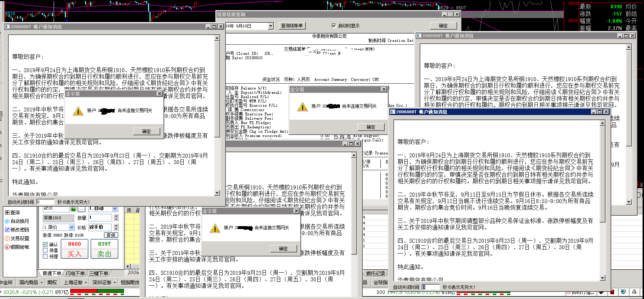Close the 金字塔 dialog over settlement window
This screenshot has height=299, width=644.
(384, 89)
